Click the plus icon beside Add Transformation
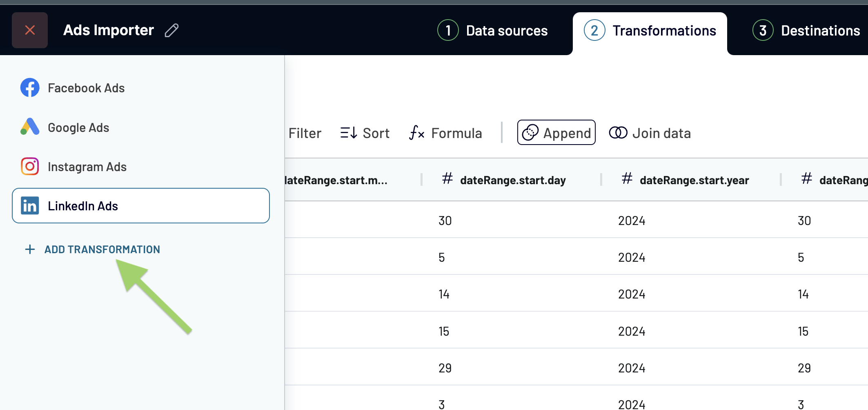Image resolution: width=868 pixels, height=410 pixels. point(30,249)
